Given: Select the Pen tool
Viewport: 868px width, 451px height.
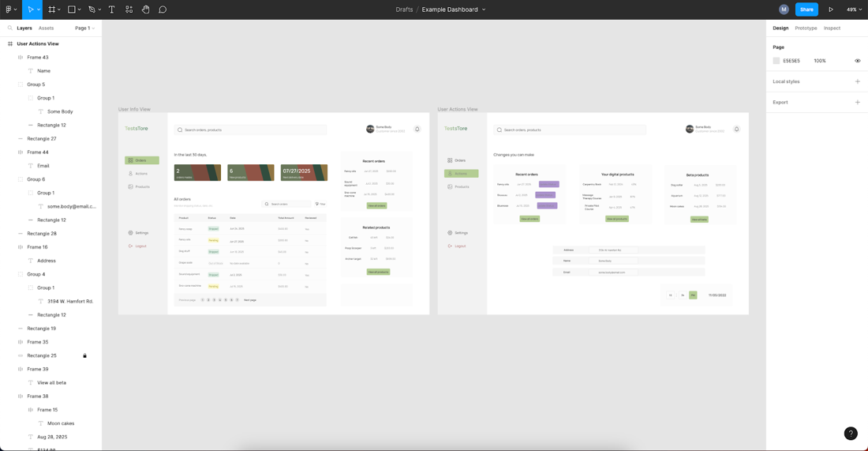Looking at the screenshot, I should pyautogui.click(x=92, y=9).
